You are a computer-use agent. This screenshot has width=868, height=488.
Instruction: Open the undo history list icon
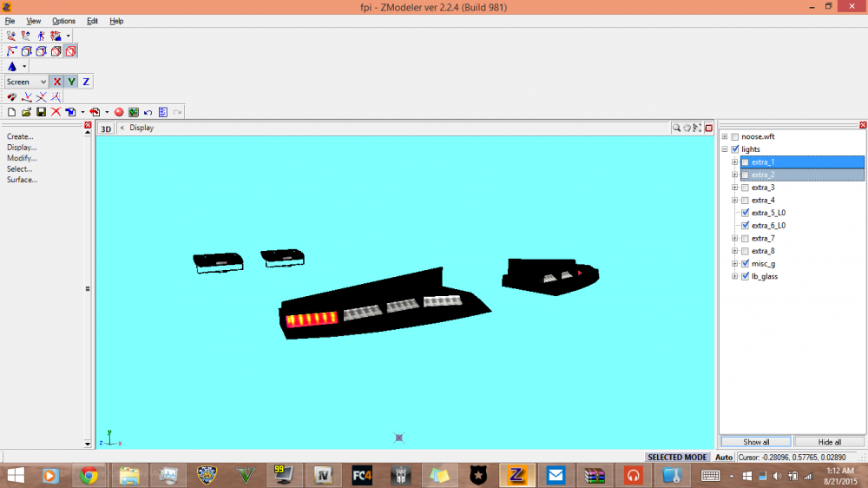[163, 112]
